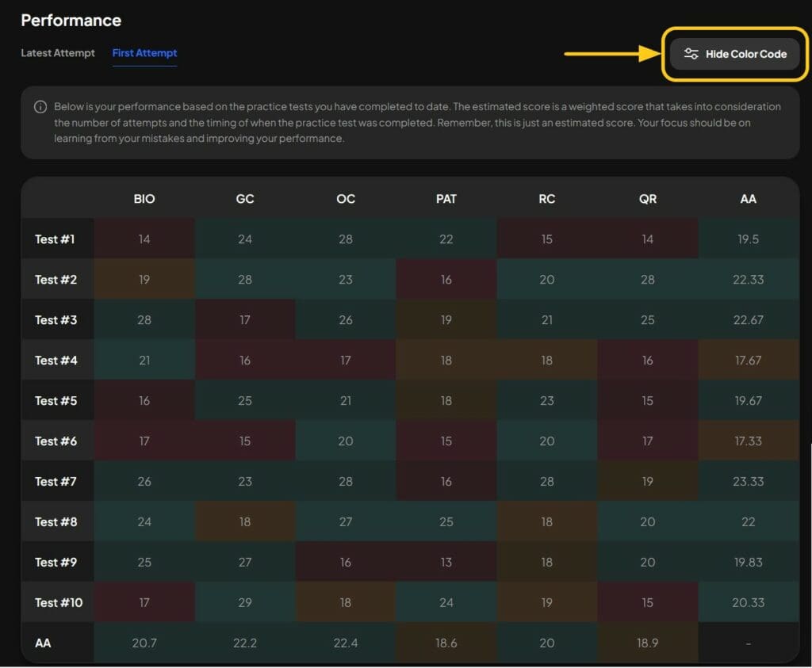Click the sliders icon on Hide Color Code button
Viewport: 812px width, 668px height.
pos(689,54)
